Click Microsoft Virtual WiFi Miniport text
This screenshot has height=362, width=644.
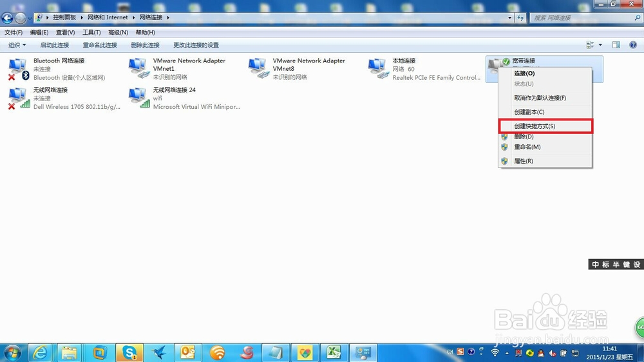click(x=196, y=106)
